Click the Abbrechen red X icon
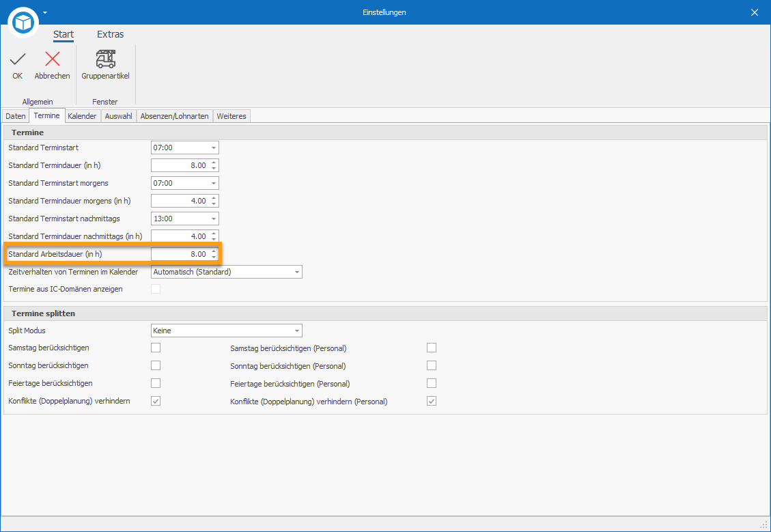The image size is (771, 532). 52,59
